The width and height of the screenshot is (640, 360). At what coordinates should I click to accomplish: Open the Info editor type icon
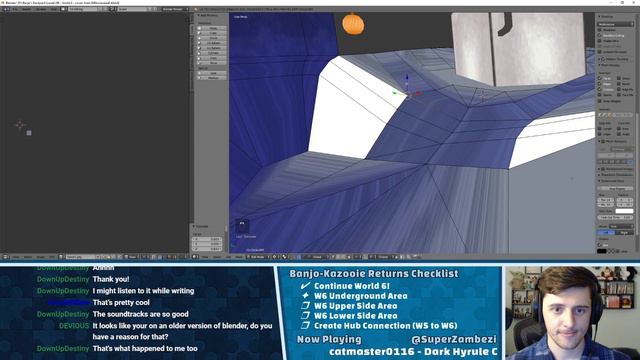(x=6, y=9)
